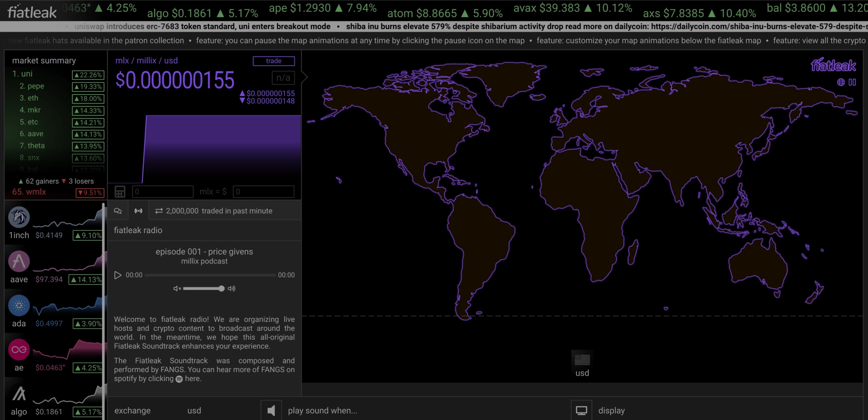Click the avax $39.383 ticker entry
868x420 pixels.
pos(573,8)
